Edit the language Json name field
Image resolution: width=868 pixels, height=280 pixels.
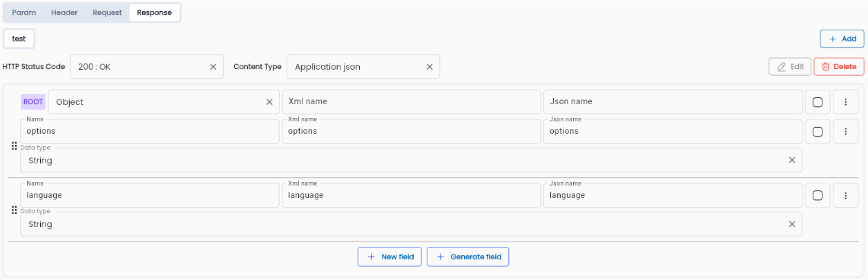click(673, 195)
